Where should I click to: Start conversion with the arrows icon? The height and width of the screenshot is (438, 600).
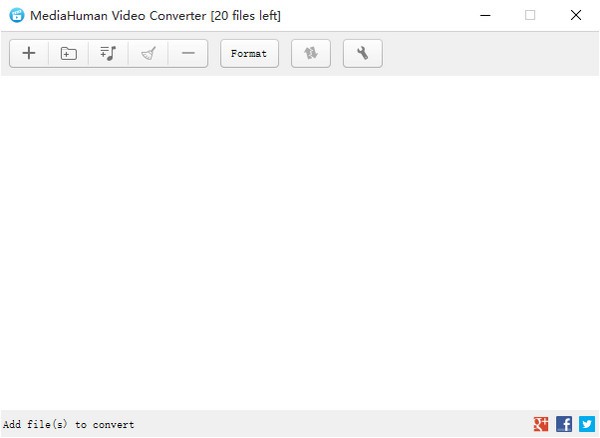(311, 54)
